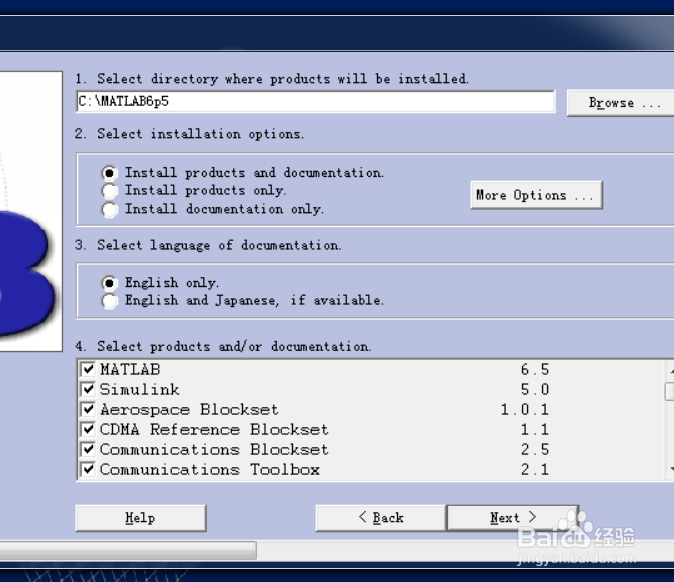Open the Browse directory dialog
674x582 pixels.
coord(620,103)
